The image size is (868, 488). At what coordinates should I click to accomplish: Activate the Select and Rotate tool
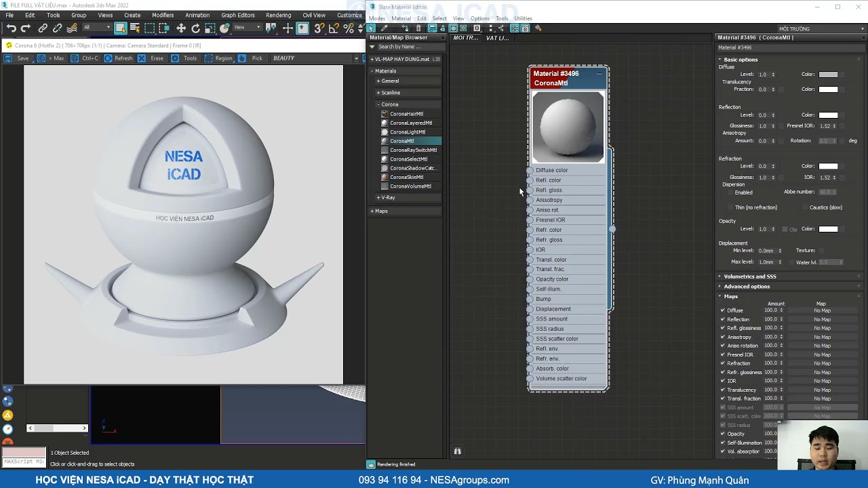pos(196,28)
